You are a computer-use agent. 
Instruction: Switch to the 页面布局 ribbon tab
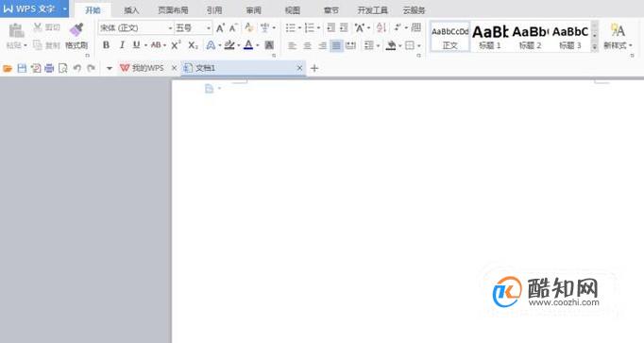(173, 10)
